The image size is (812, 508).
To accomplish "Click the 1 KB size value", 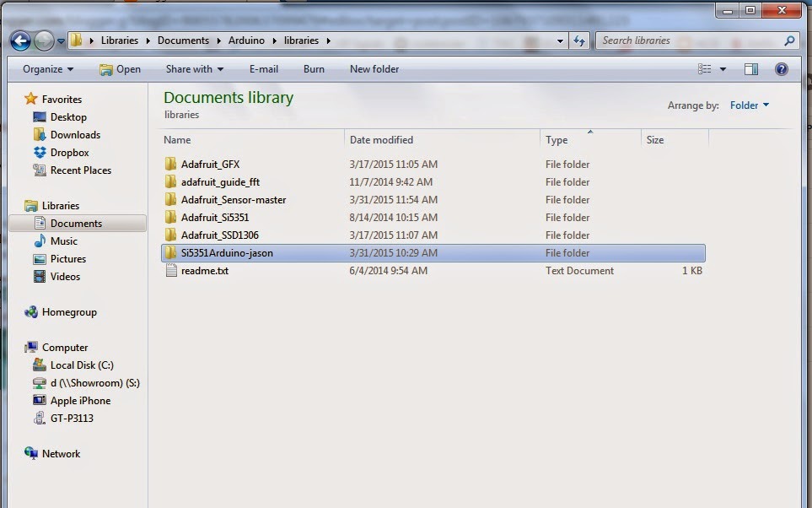I will pyautogui.click(x=692, y=271).
